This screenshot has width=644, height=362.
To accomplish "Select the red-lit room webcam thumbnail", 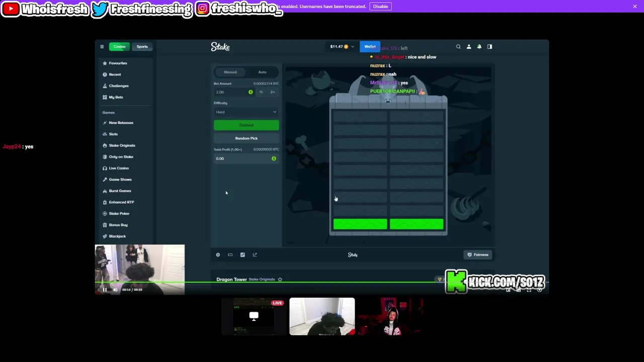I will click(390, 316).
